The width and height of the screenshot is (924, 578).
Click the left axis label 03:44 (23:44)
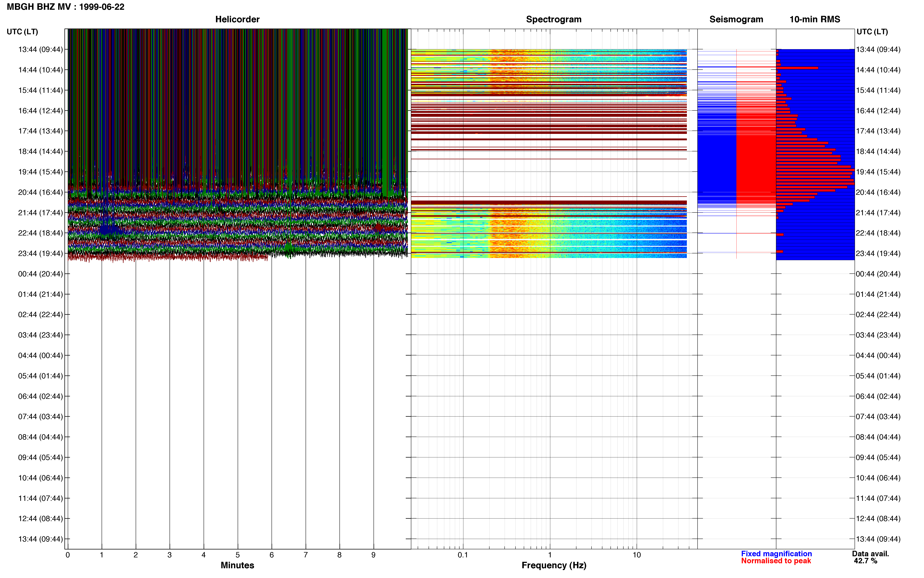coord(41,335)
